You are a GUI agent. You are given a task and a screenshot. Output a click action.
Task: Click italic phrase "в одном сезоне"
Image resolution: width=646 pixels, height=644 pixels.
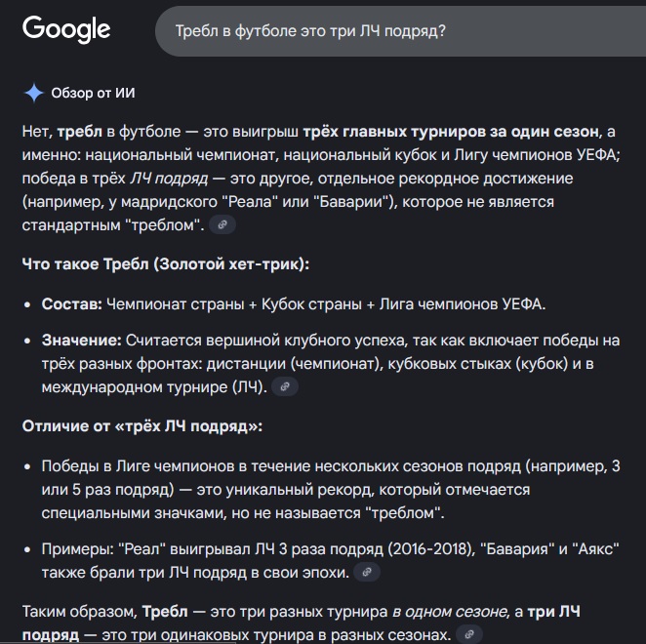click(450, 611)
